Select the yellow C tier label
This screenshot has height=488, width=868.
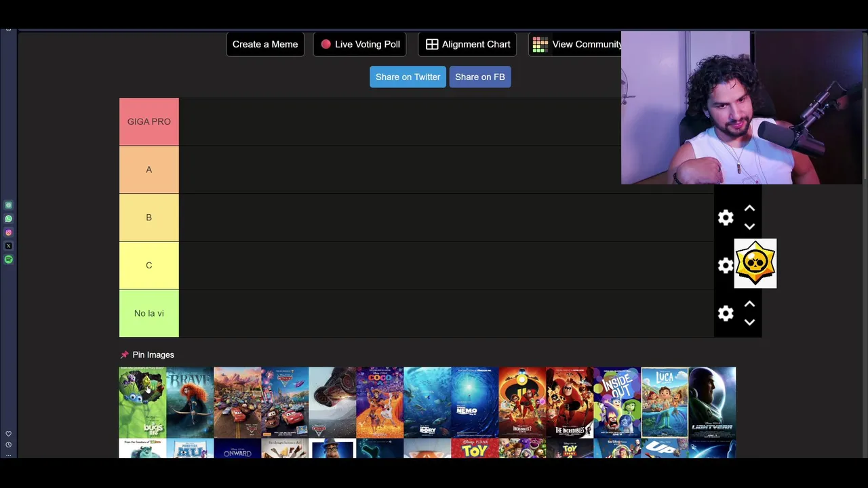coord(149,265)
